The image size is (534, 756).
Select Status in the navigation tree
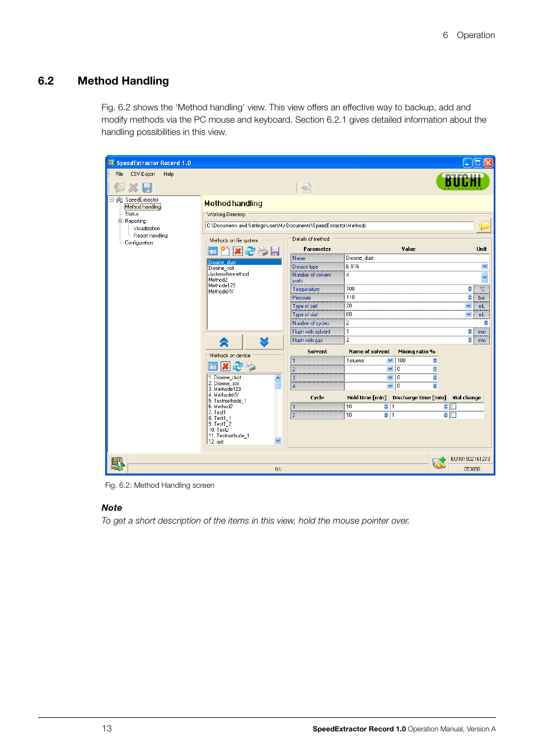point(132,214)
